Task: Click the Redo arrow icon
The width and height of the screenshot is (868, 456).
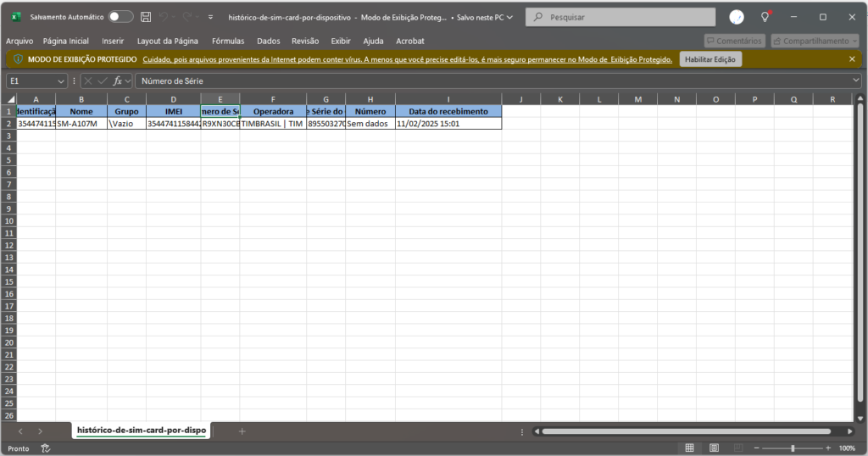Action: click(187, 17)
